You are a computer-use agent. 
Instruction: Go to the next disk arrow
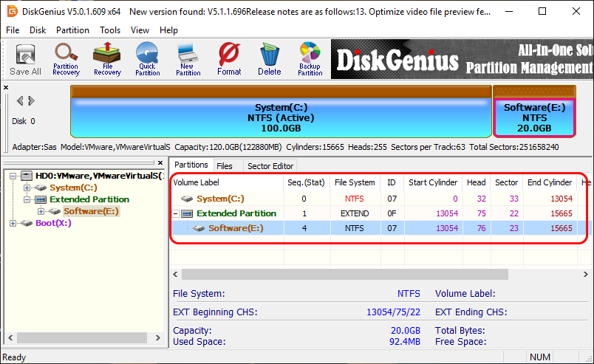coord(32,100)
